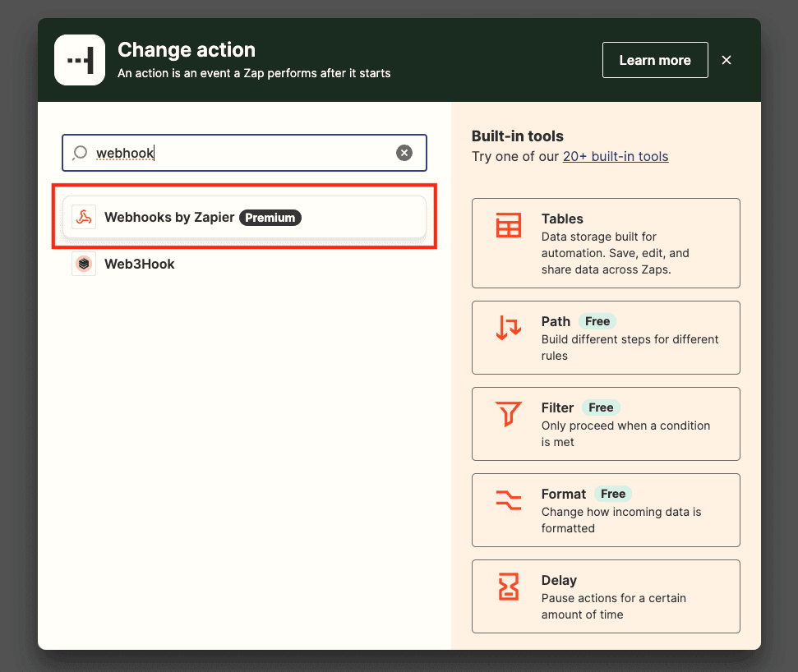The width and height of the screenshot is (798, 672).
Task: Click the Free badge next to Format
Action: coord(613,494)
